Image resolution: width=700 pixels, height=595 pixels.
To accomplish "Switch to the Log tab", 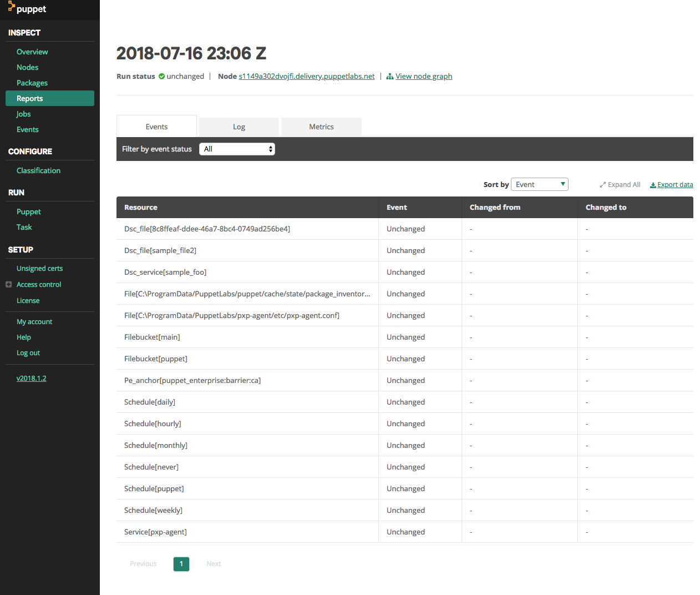I will coord(239,127).
